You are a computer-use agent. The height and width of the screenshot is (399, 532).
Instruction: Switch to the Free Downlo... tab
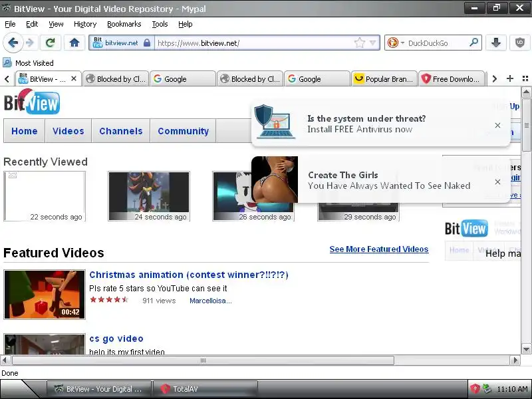(452, 78)
